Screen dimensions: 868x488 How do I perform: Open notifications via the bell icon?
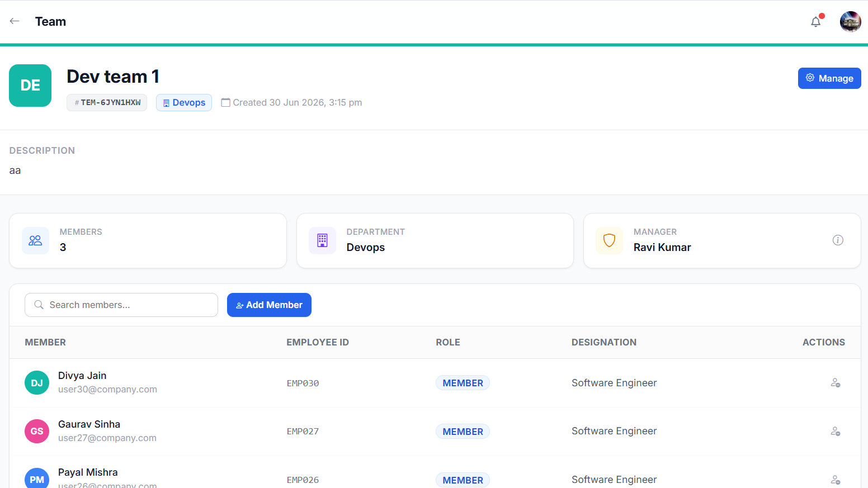pyautogui.click(x=816, y=22)
